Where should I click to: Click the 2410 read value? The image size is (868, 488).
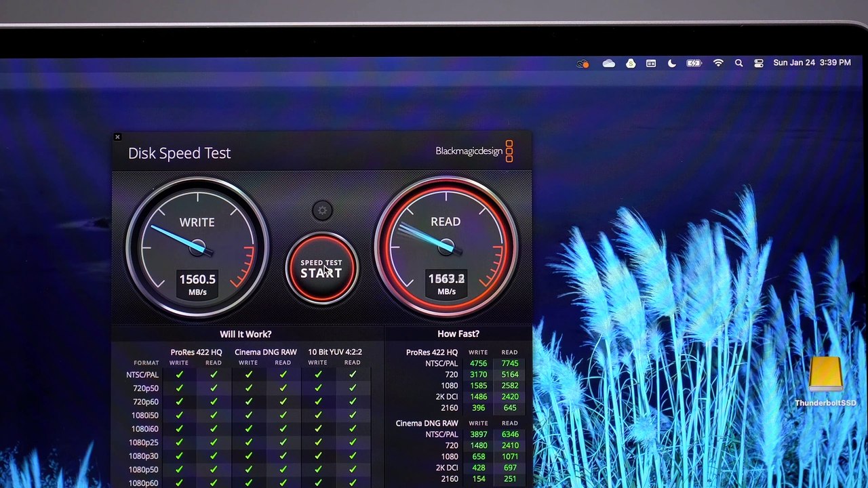click(510, 445)
